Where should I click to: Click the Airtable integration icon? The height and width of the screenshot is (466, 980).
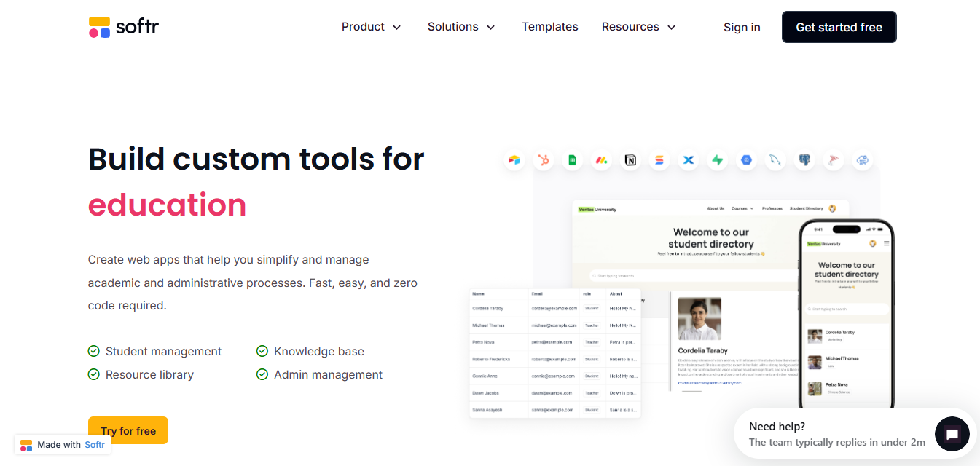coord(514,160)
